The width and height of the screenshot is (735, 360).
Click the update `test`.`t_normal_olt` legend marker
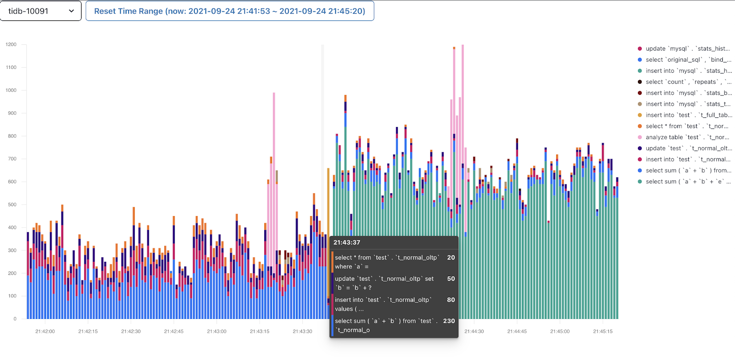[x=639, y=148]
